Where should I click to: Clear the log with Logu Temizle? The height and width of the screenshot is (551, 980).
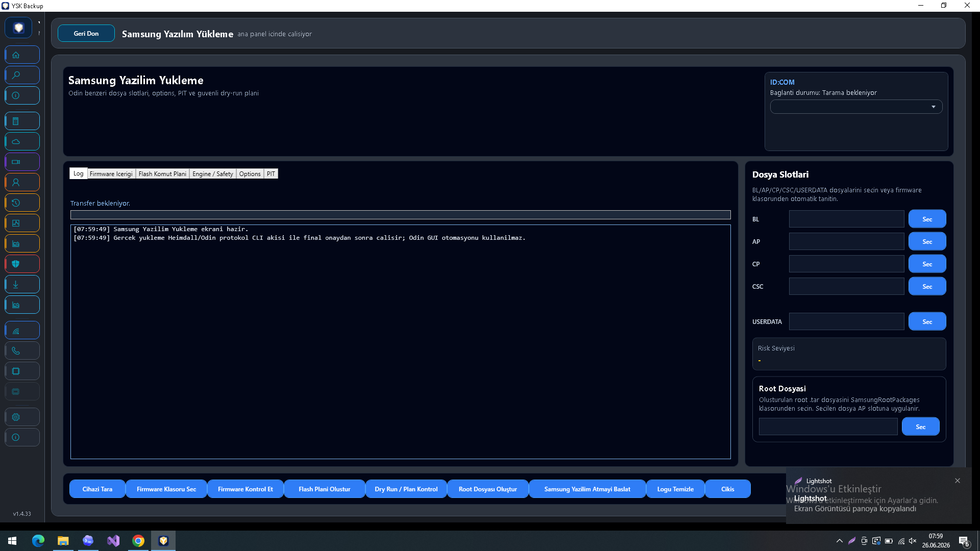(675, 489)
